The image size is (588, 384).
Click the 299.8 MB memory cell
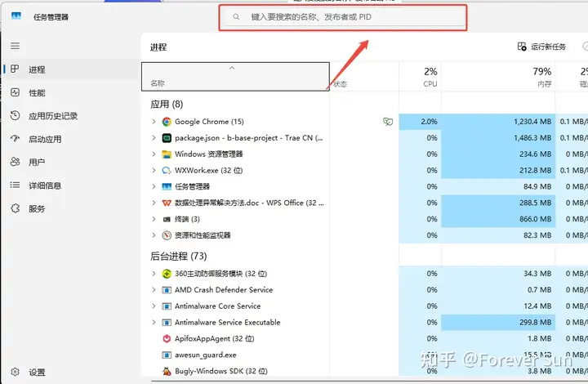pos(498,323)
